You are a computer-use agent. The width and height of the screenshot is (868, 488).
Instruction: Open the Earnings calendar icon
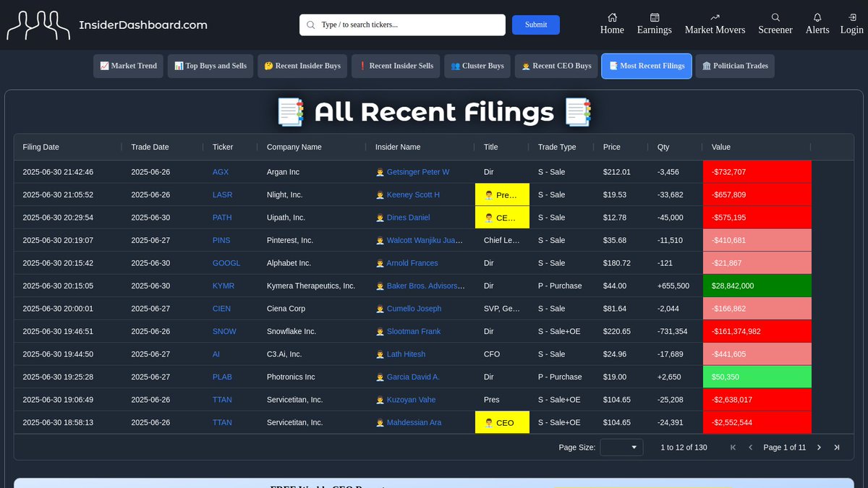(x=655, y=17)
